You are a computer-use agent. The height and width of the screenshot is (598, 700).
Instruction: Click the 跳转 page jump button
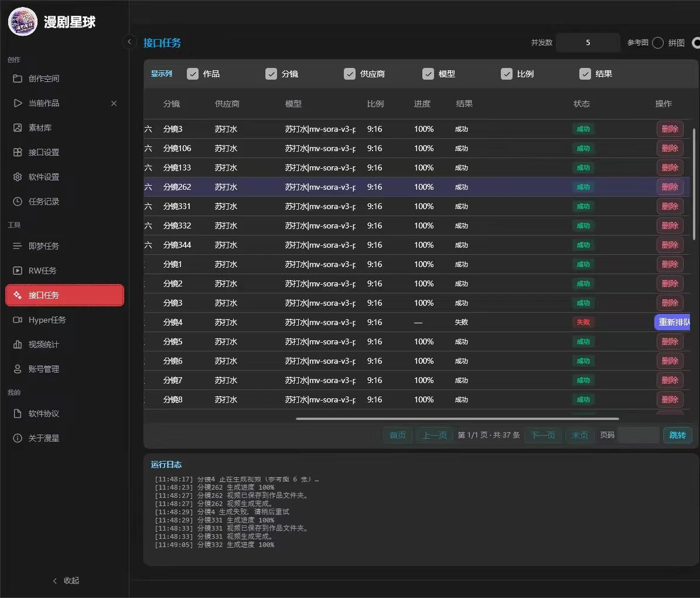coord(677,435)
